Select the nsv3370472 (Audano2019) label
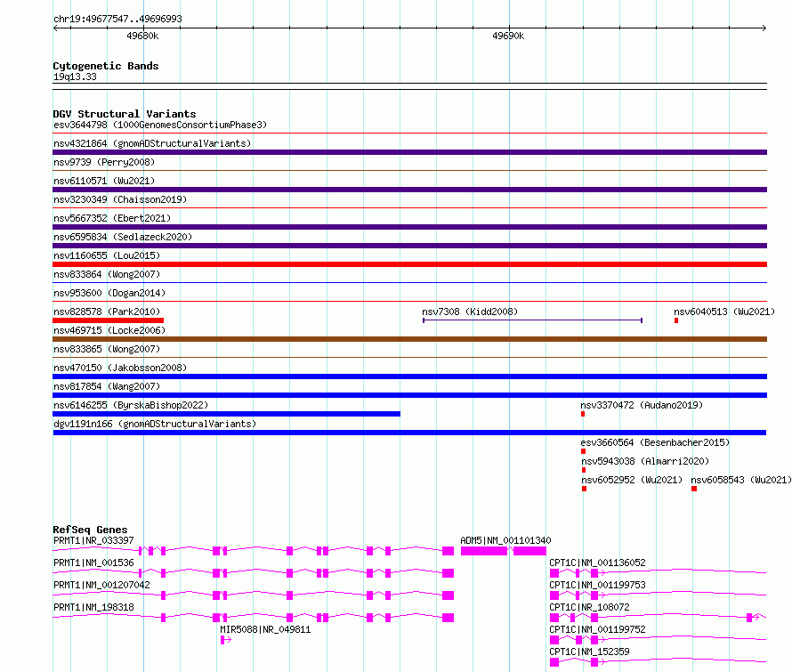 click(642, 405)
